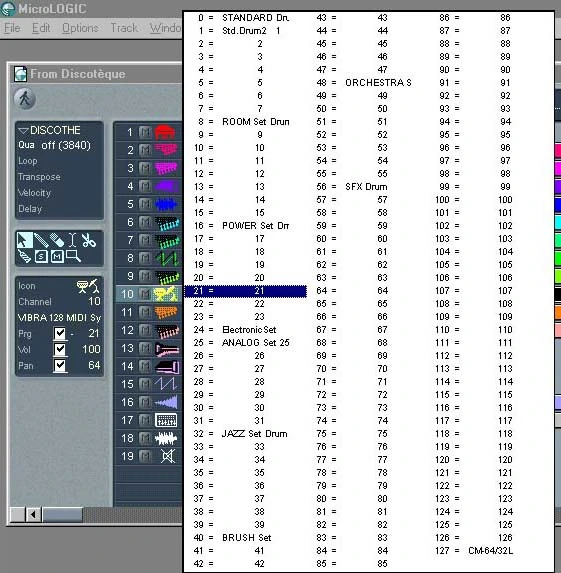Collapse the DISCOTHE parameter box triangle

point(23,130)
